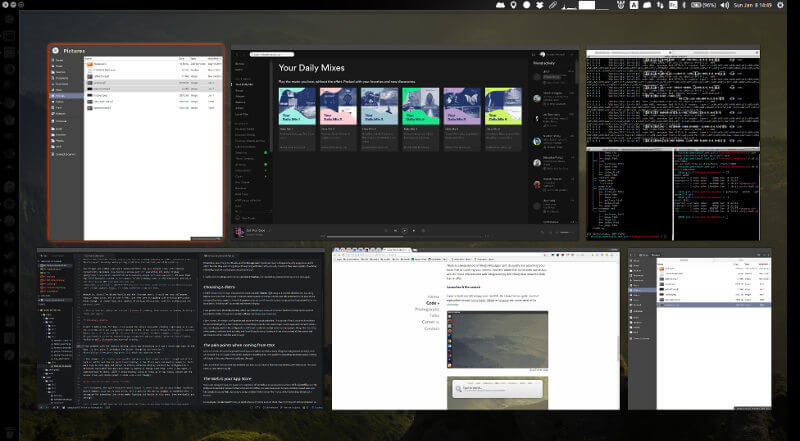800x441 pixels.
Task: Open the green Daily Mix 4 cover
Action: (x=421, y=106)
